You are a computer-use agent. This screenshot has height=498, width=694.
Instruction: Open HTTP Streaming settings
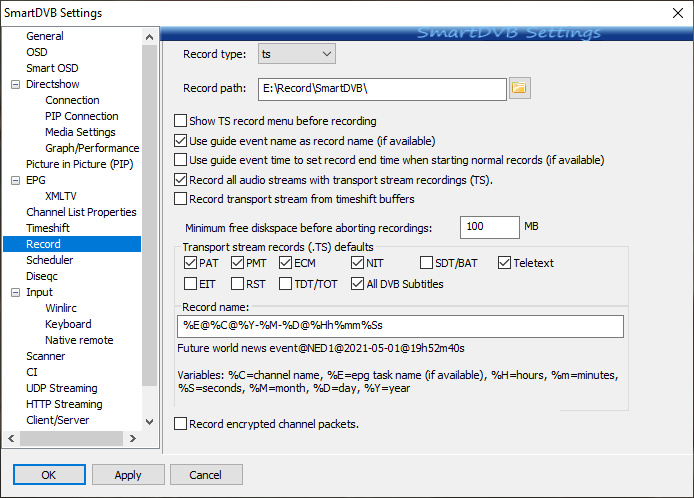coord(64,404)
